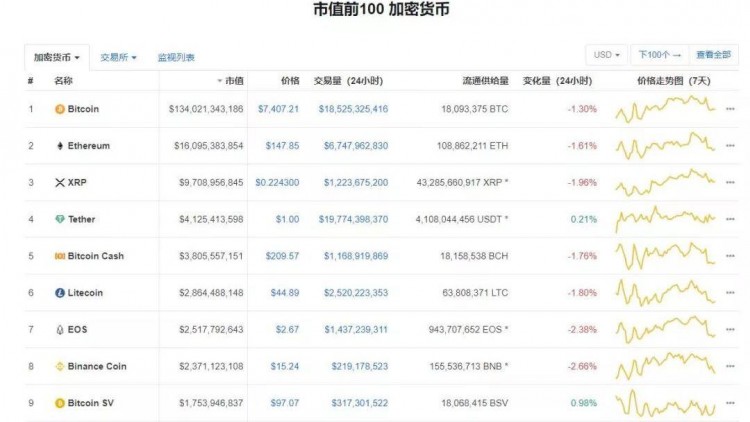Sort by # rank column header
This screenshot has width=750, height=422.
(x=31, y=81)
